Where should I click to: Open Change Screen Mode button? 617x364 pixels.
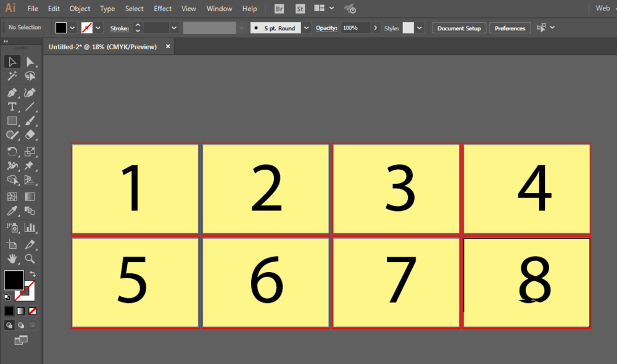tap(21, 340)
